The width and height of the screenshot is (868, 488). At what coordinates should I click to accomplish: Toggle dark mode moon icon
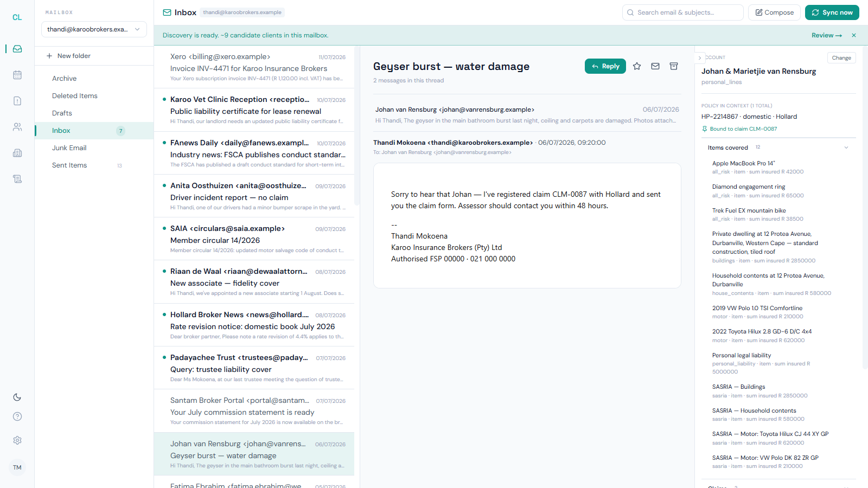pos(17,397)
